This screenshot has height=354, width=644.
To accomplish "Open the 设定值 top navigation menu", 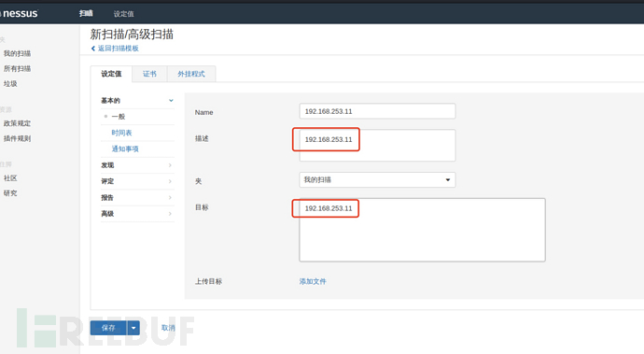I will point(123,14).
